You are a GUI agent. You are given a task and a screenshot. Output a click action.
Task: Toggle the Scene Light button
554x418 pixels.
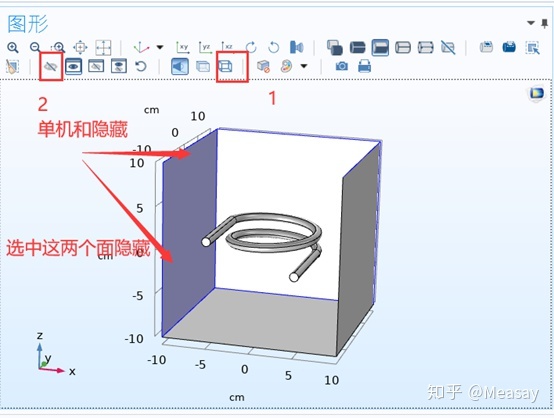point(180,66)
